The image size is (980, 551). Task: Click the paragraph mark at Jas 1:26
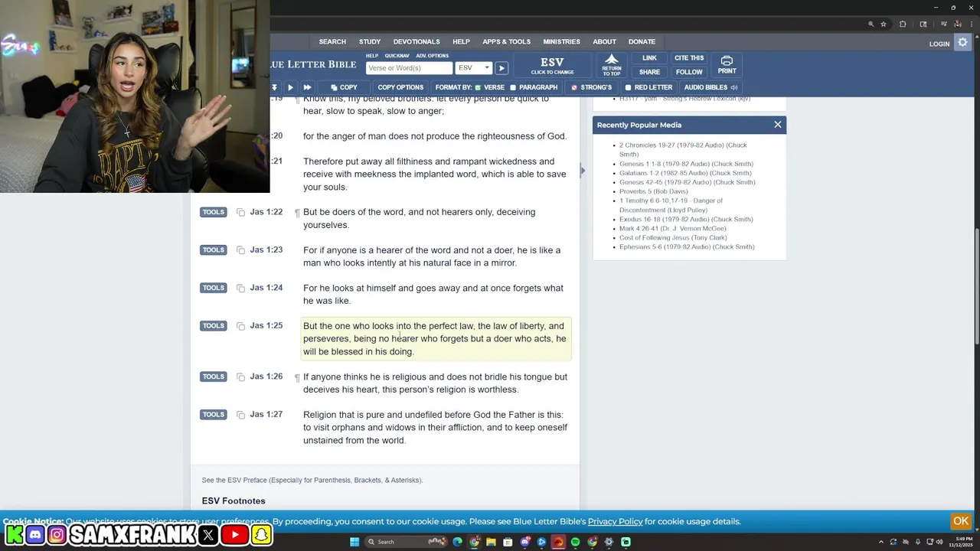click(x=297, y=377)
